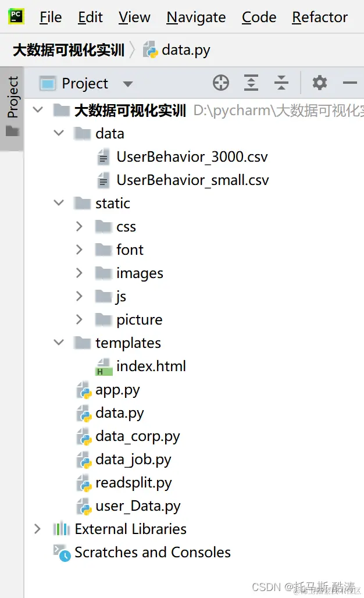Click the Collapse All icon
The width and height of the screenshot is (364, 598).
tap(281, 83)
